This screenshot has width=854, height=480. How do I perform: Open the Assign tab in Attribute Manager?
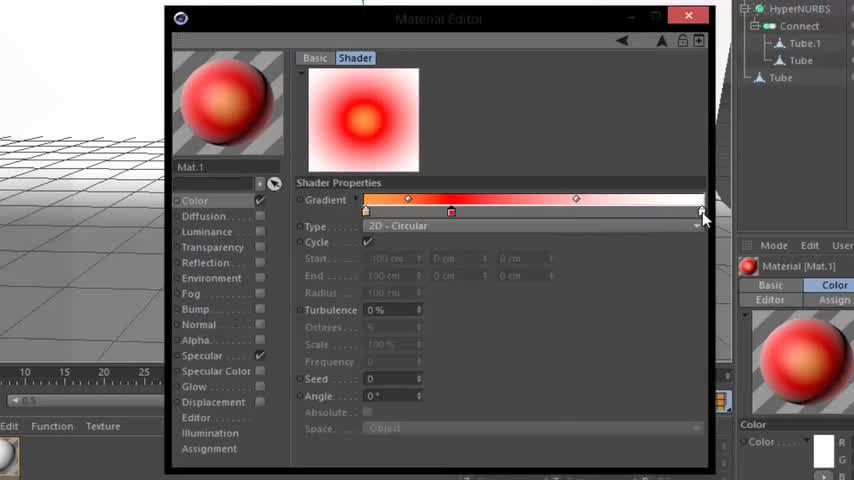[x=828, y=300]
